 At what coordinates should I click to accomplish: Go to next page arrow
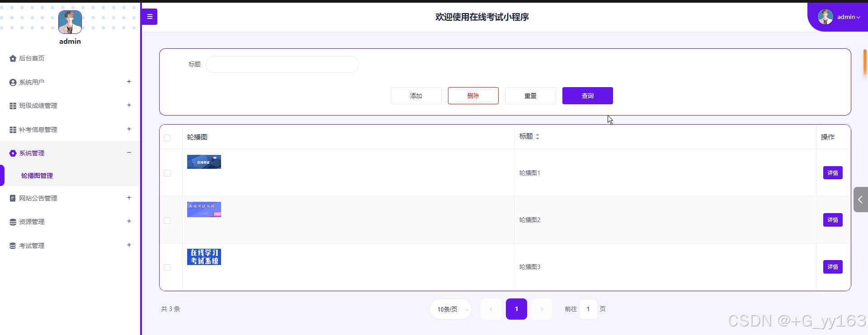pyautogui.click(x=542, y=309)
